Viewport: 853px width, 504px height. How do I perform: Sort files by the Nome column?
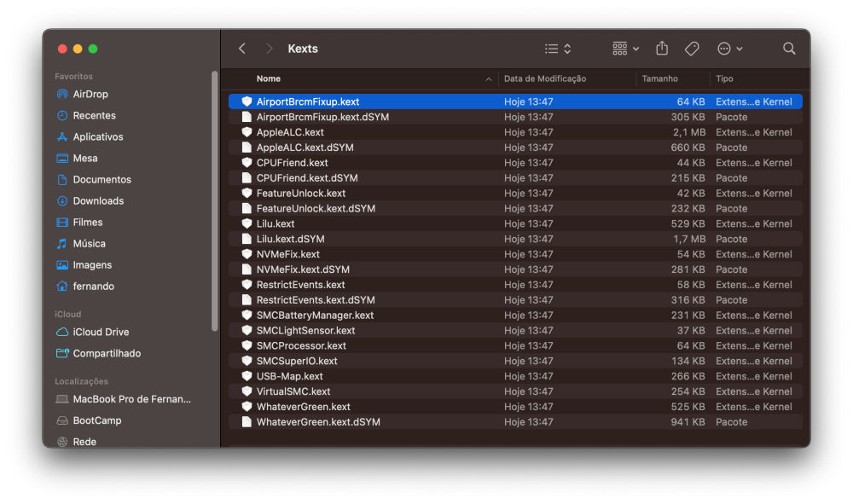269,78
